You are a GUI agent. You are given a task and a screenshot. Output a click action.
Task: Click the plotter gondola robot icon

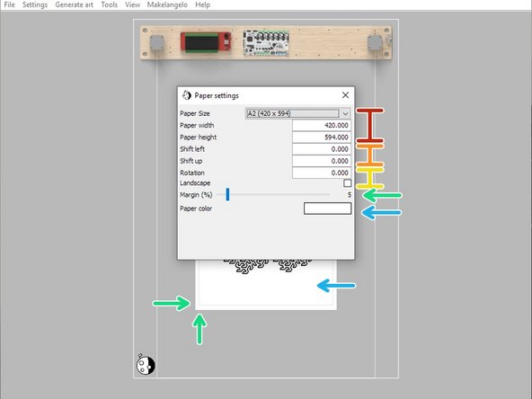(x=146, y=364)
